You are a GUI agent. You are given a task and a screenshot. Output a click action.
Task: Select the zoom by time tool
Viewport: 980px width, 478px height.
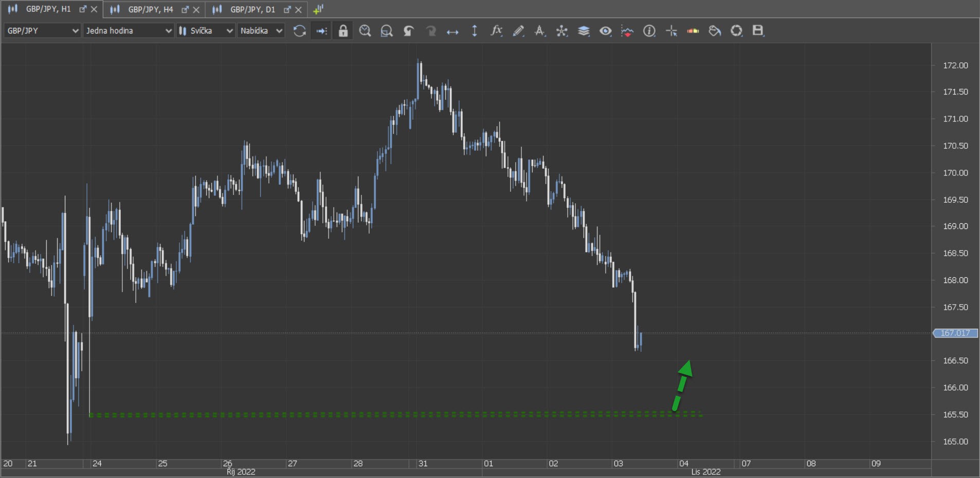tap(365, 31)
